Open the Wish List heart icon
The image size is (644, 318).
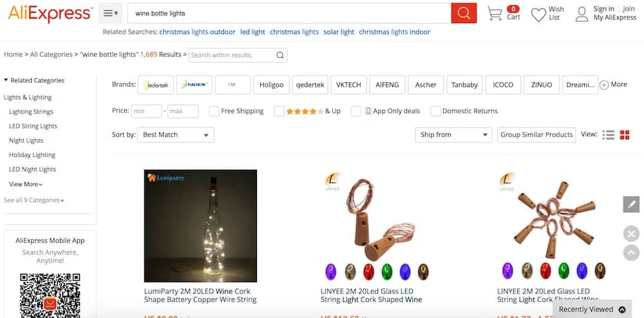click(538, 15)
